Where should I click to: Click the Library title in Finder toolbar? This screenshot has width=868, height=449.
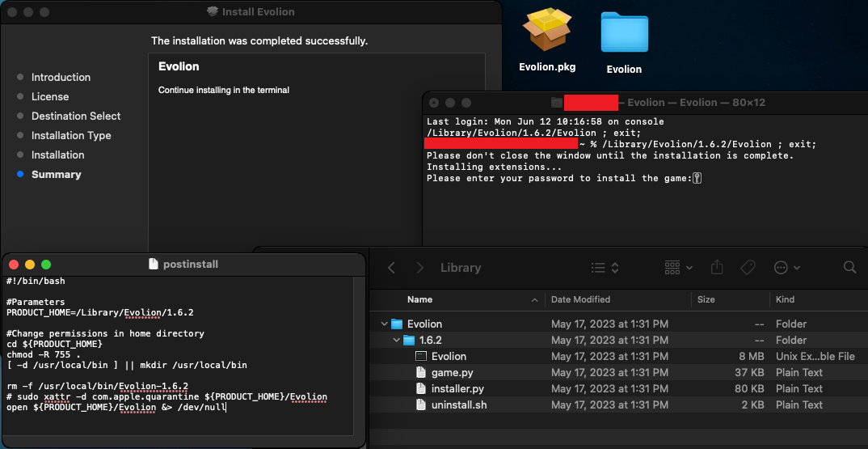tap(461, 268)
